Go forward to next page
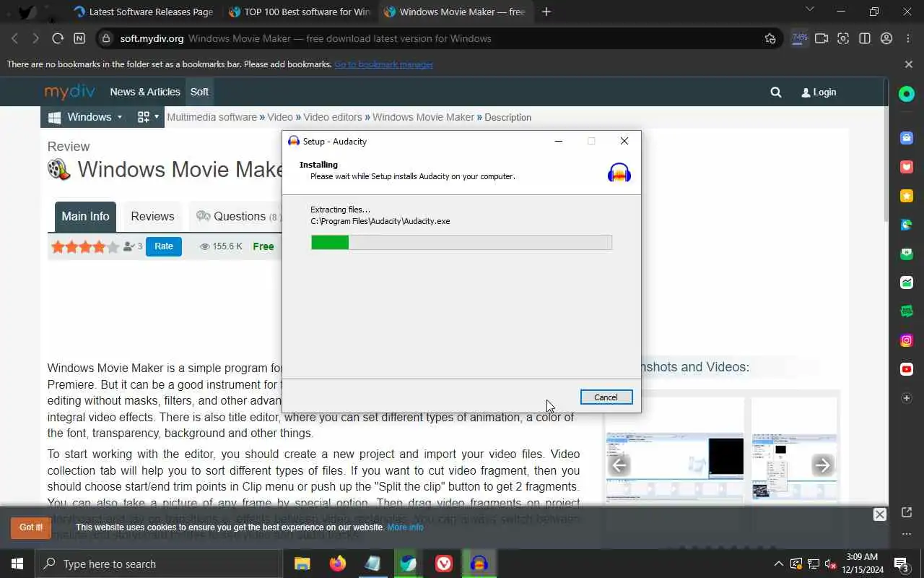924x578 pixels. [35, 38]
